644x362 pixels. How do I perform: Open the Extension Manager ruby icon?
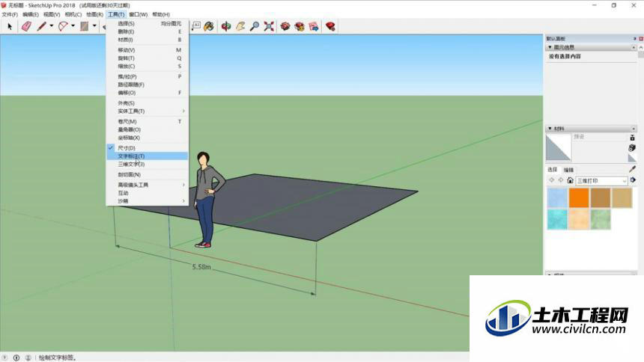tap(330, 27)
